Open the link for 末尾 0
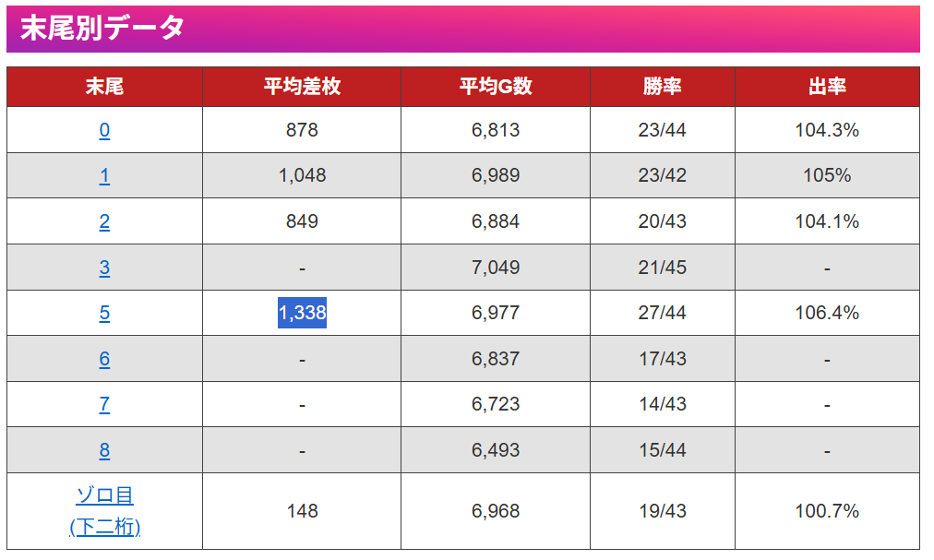The image size is (934, 560). [104, 130]
